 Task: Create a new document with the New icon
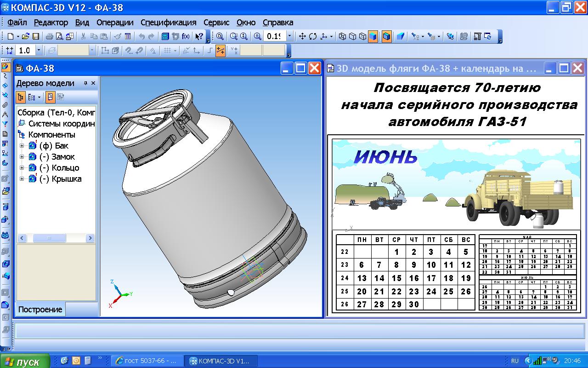(x=10, y=36)
